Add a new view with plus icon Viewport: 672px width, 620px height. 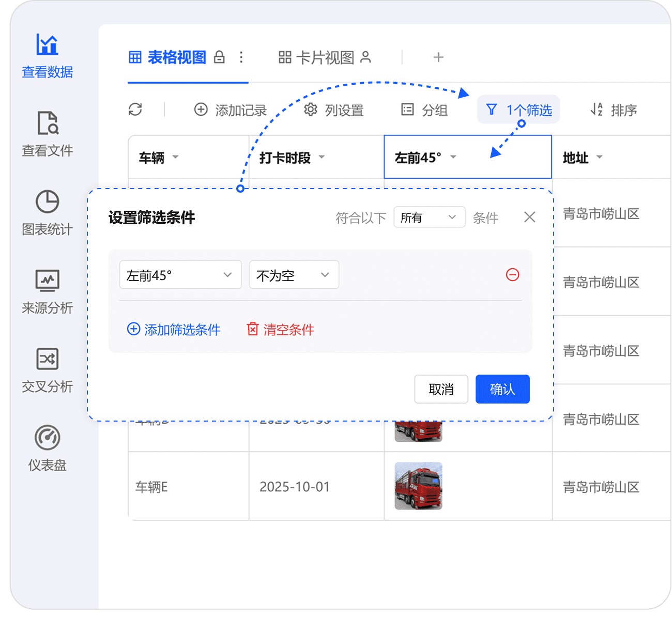point(438,57)
